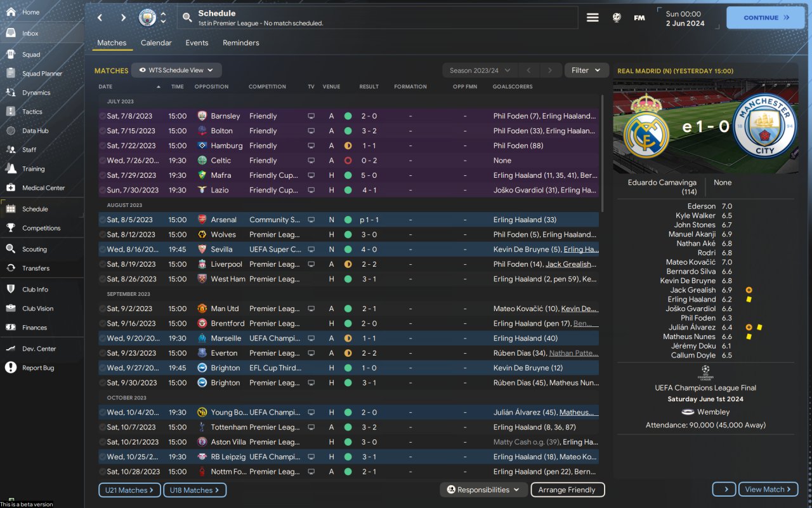
Task: Click the View Match button
Action: pos(768,490)
